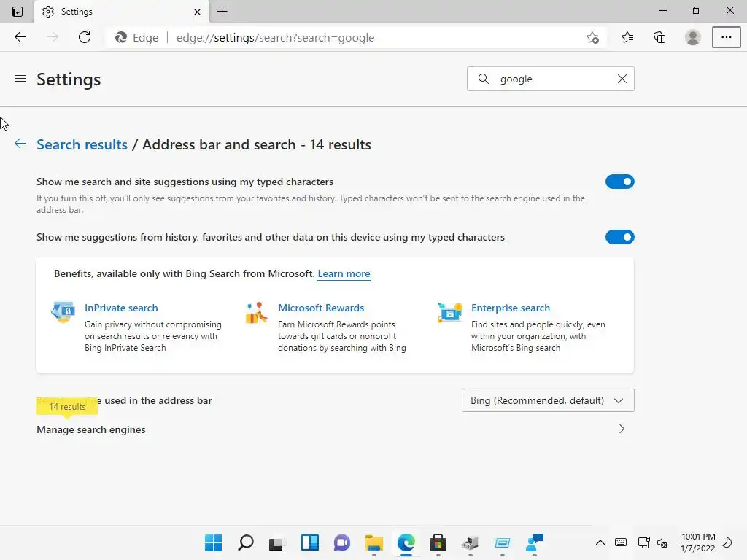Open Settings and more ellipsis menu
This screenshot has height=560, width=747.
pos(726,37)
